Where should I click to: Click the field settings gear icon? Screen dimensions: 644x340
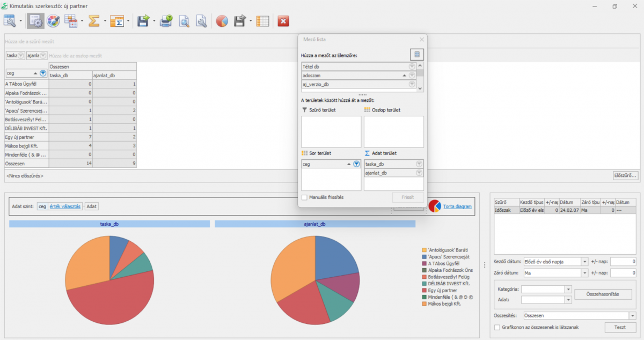[36, 21]
